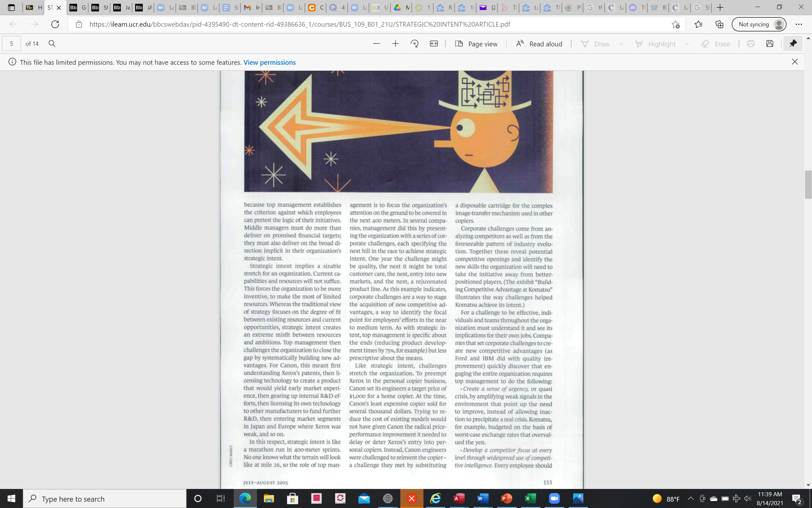
Task: Open the View permissions link
Action: click(269, 62)
